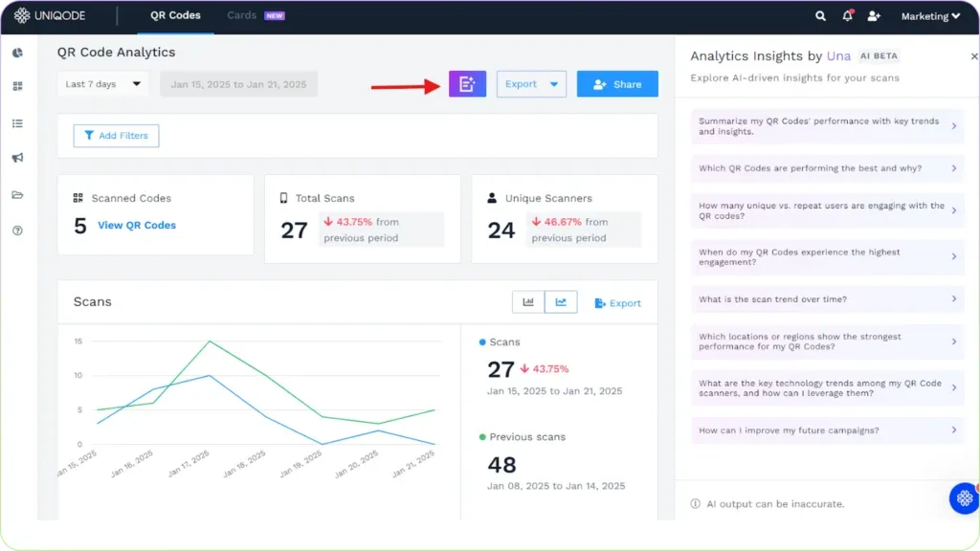Click the Add Filters button

(116, 136)
